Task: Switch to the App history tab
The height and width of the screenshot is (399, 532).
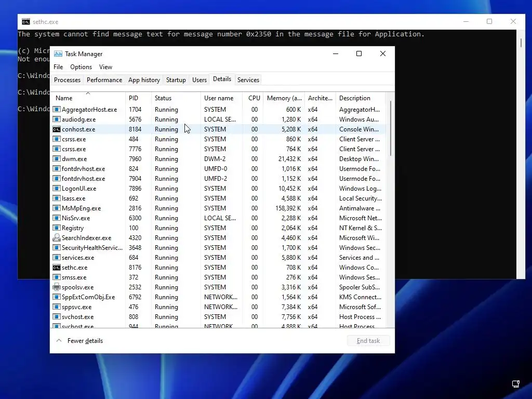Action: [x=144, y=79]
